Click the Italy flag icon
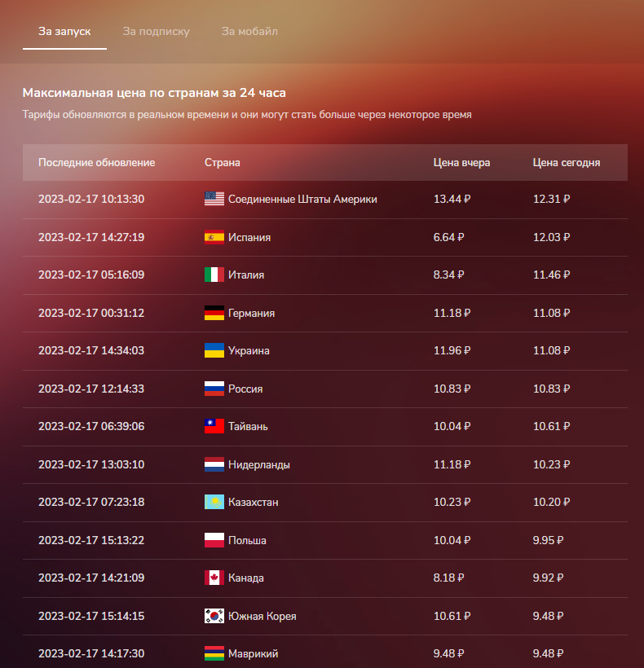Viewport: 644px width, 668px height. (x=214, y=275)
